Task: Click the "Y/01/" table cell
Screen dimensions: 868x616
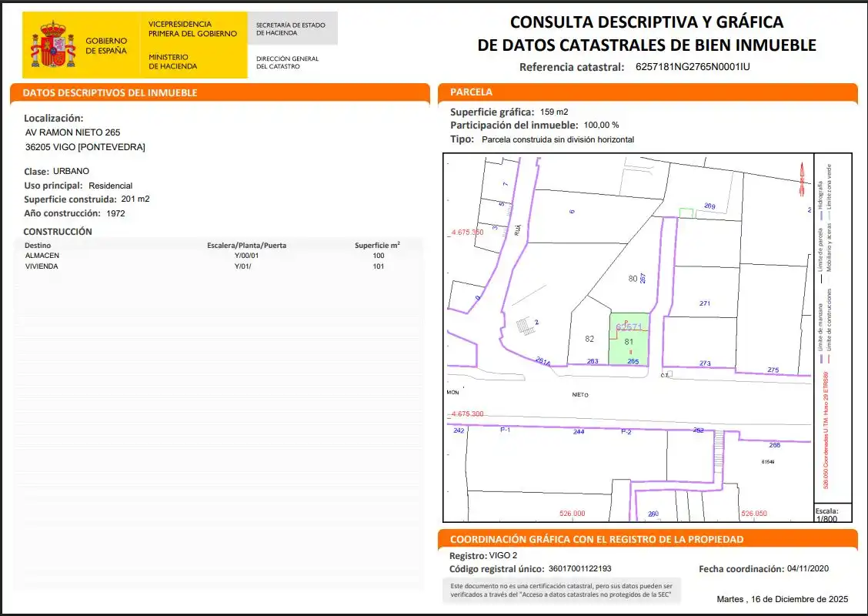Action: tap(242, 266)
